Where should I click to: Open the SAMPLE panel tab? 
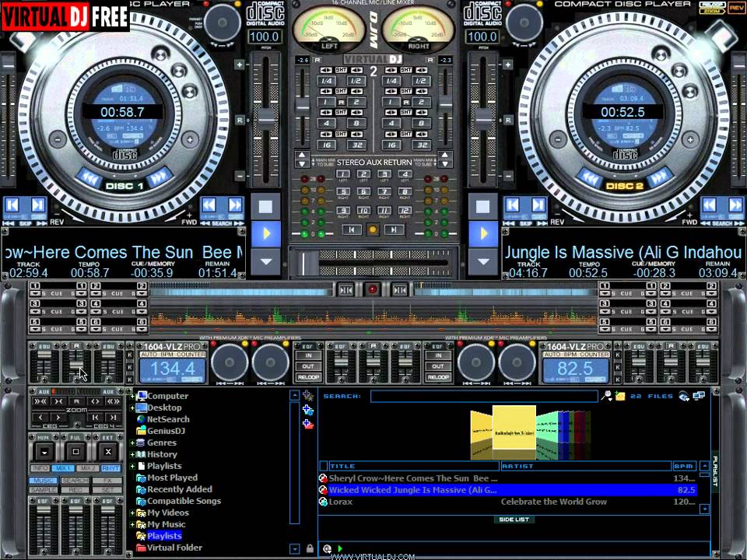pyautogui.click(x=43, y=489)
